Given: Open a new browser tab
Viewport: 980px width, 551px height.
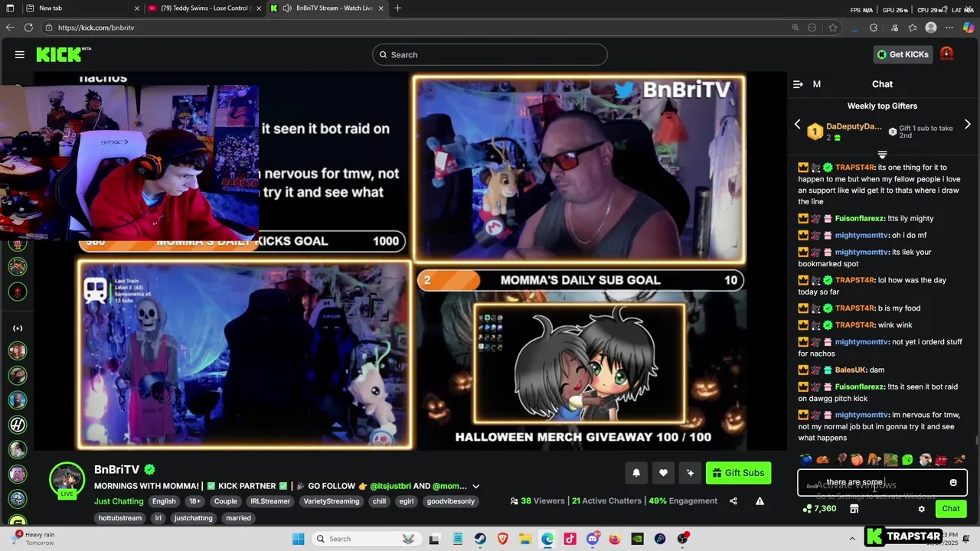Looking at the screenshot, I should coord(397,8).
